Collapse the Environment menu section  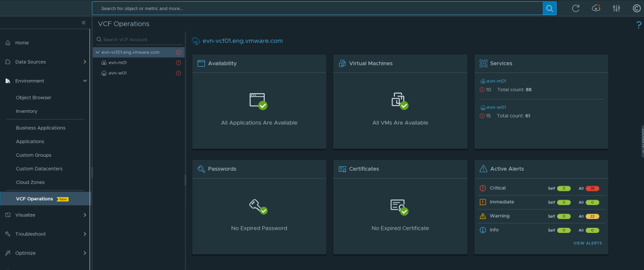[x=85, y=81]
